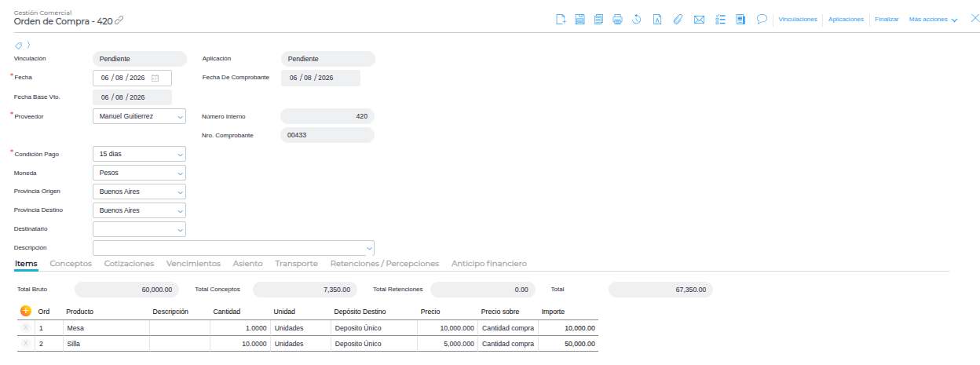Switch to Conceptos tab

tap(71, 264)
